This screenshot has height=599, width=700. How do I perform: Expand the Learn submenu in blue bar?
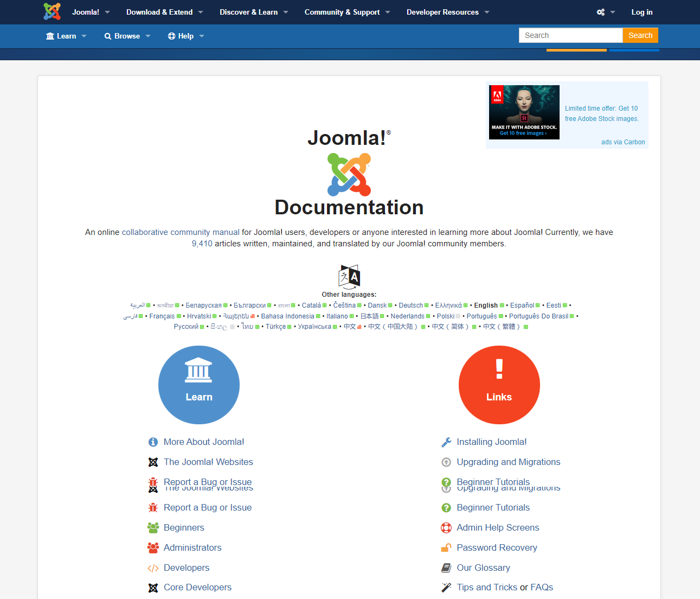(66, 36)
